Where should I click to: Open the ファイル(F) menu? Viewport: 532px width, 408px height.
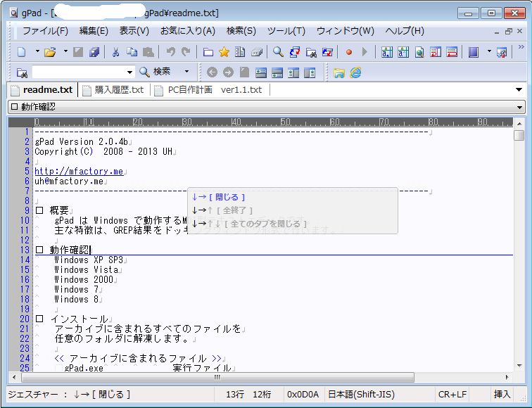[x=45, y=31]
